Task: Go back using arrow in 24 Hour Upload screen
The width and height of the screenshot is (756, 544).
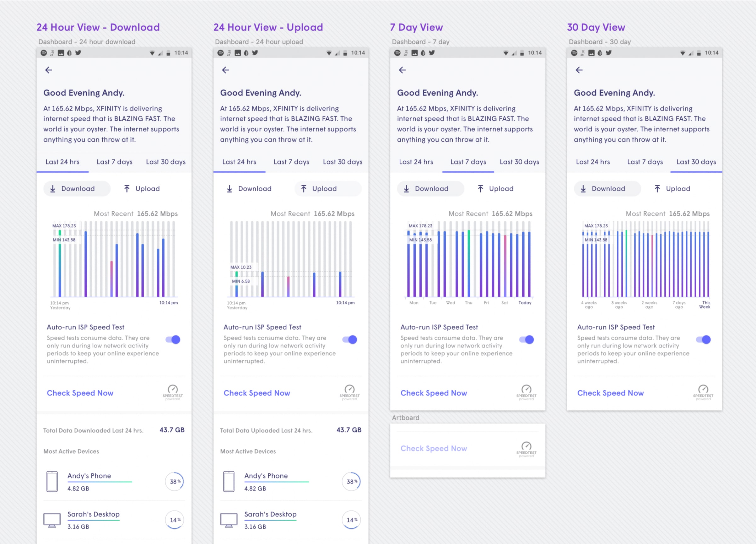Action: [226, 70]
